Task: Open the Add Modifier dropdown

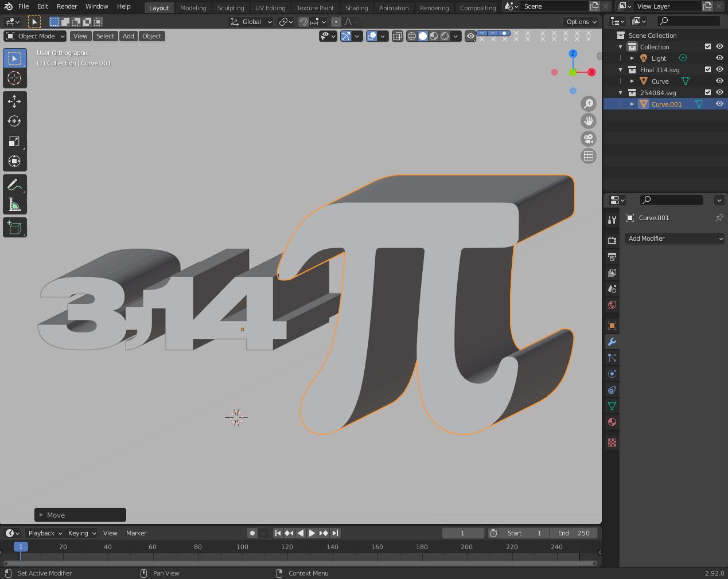Action: [675, 238]
